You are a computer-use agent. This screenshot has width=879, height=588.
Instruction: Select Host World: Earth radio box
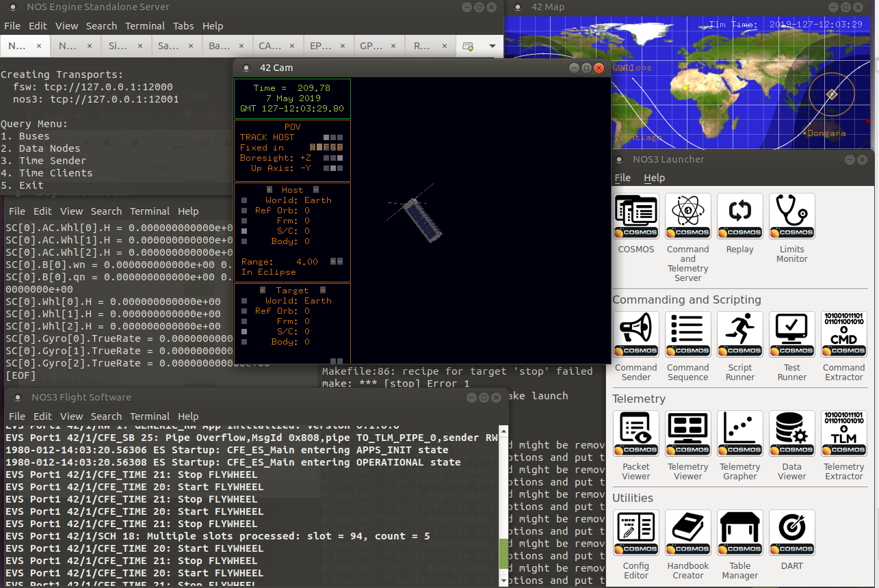pos(244,200)
